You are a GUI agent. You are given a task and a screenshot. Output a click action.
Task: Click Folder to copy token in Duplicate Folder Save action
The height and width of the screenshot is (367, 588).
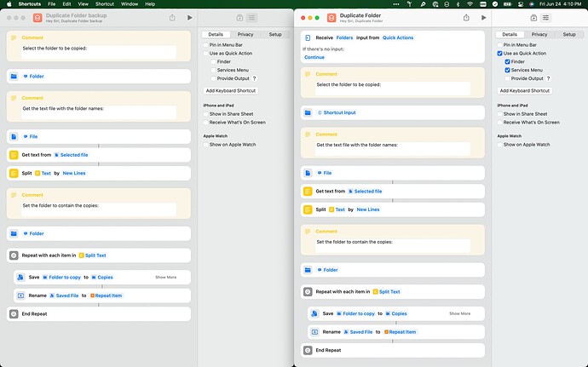pyautogui.click(x=355, y=313)
